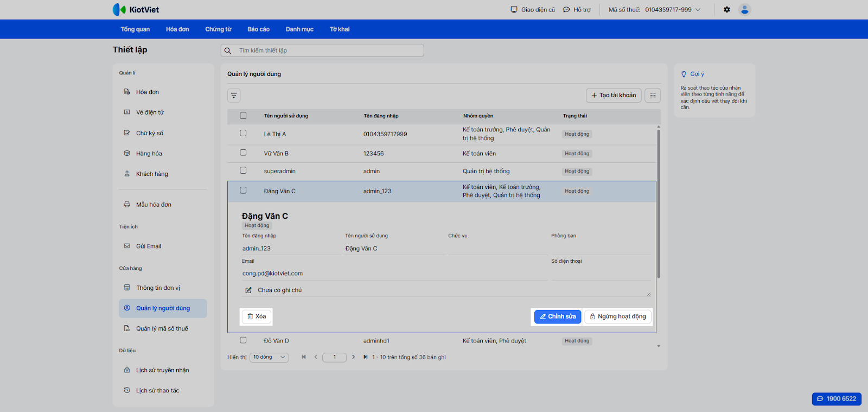This screenshot has height=412, width=868.
Task: Expand the rows-per-page '10 dòng' dropdown
Action: (x=269, y=357)
